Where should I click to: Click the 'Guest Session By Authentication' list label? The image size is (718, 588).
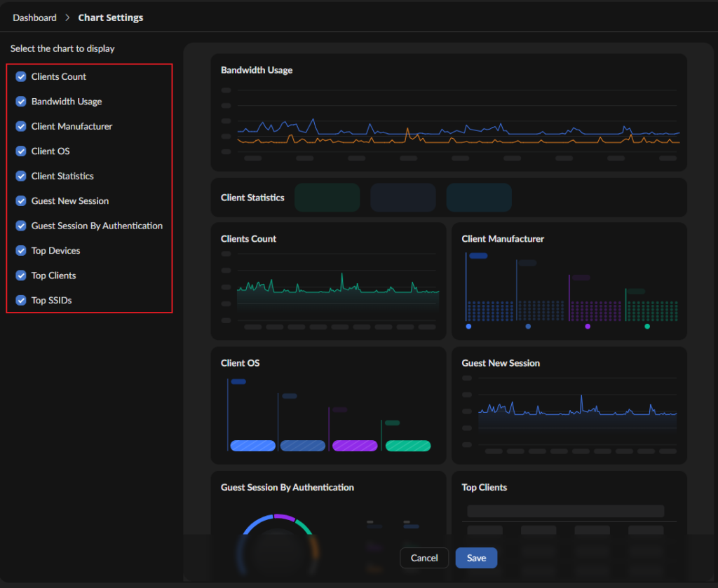[x=97, y=226]
